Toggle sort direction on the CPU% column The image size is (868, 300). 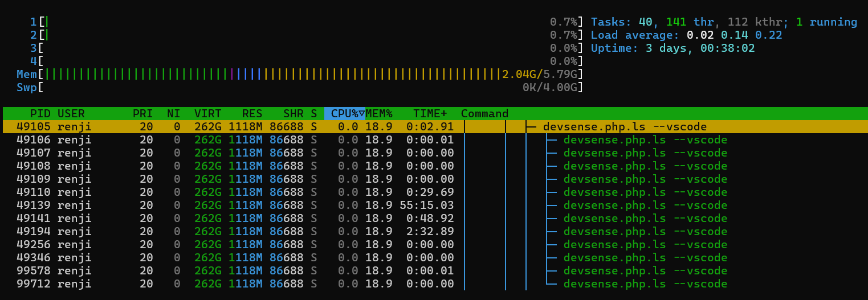[x=345, y=113]
